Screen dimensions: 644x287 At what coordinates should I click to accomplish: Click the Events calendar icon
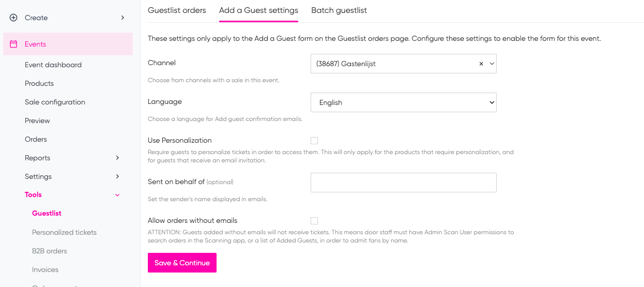coord(13,44)
